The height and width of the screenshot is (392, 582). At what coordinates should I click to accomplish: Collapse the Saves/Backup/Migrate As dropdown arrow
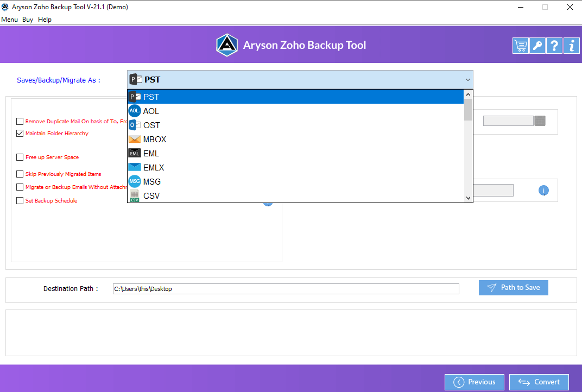(x=467, y=80)
